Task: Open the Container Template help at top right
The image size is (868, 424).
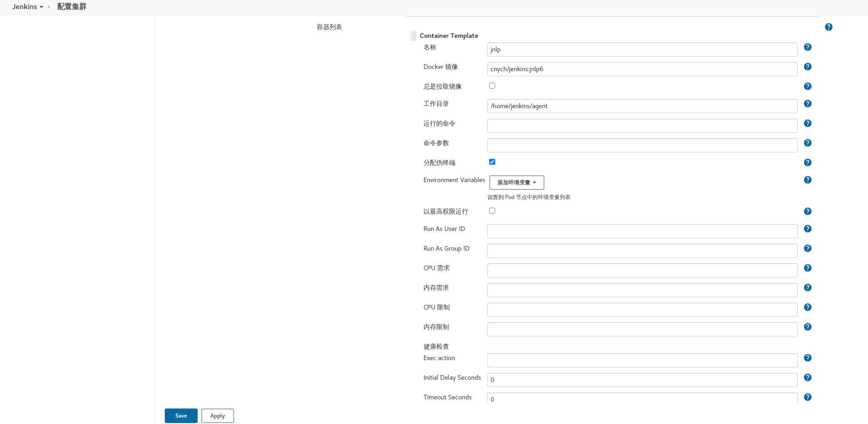Action: [828, 27]
